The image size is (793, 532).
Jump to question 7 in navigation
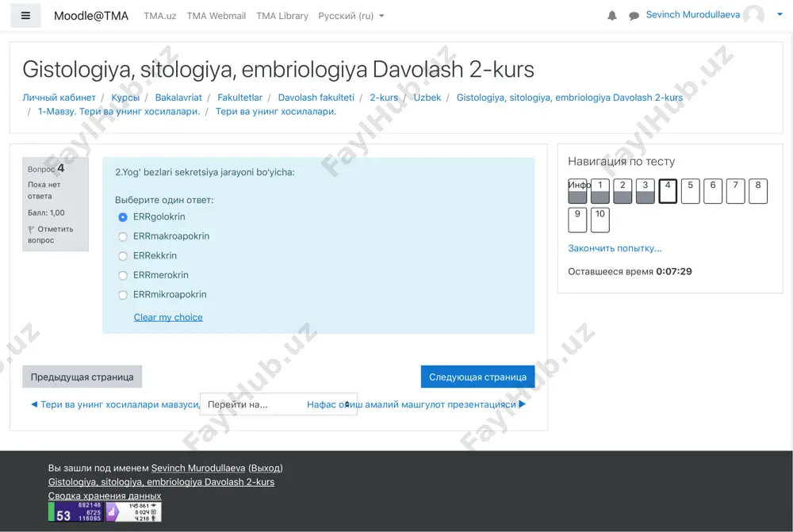(735, 191)
